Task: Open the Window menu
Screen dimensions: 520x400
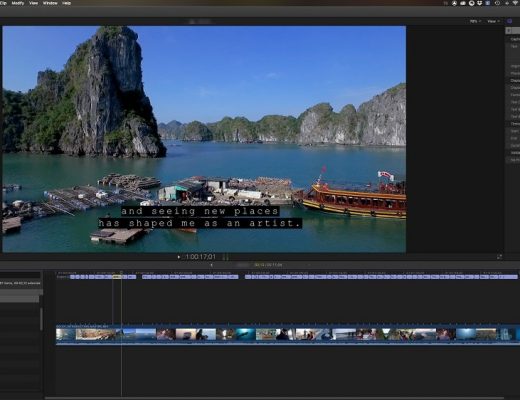Action: point(50,3)
